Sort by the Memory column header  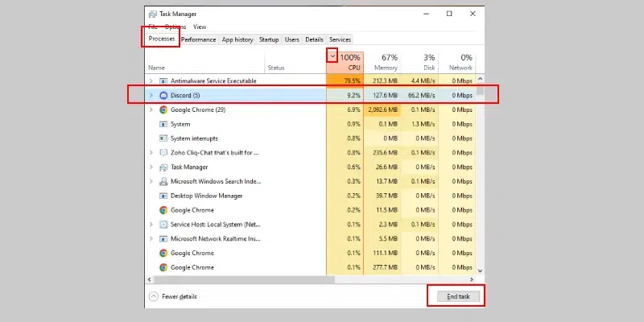(382, 63)
